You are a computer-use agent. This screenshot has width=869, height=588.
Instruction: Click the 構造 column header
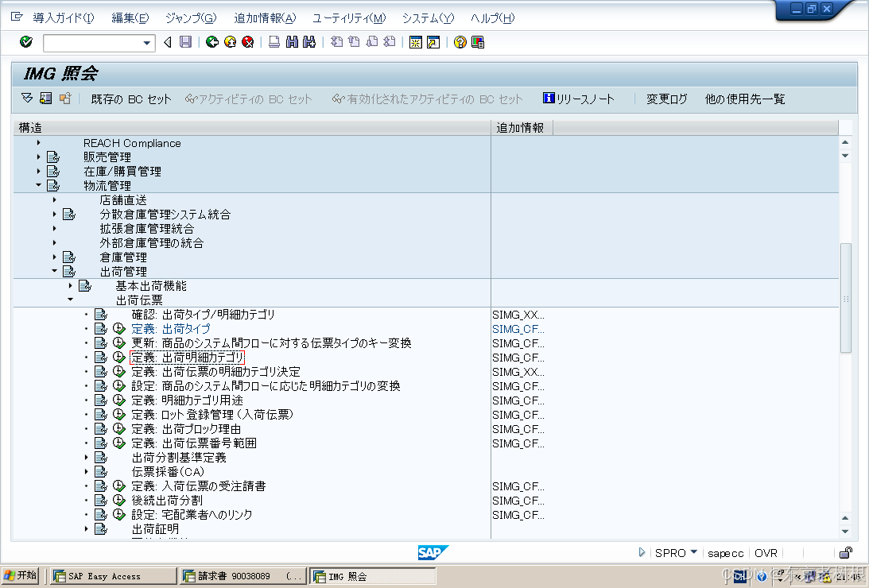[252, 128]
